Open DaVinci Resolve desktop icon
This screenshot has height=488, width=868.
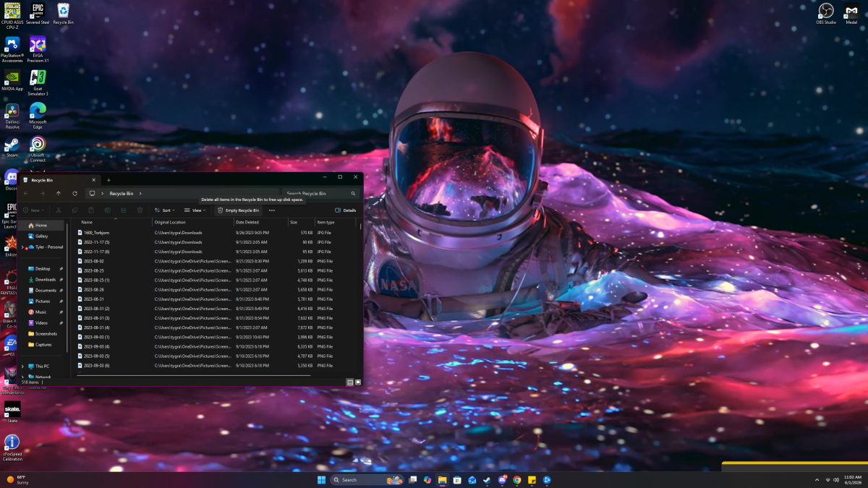click(12, 116)
